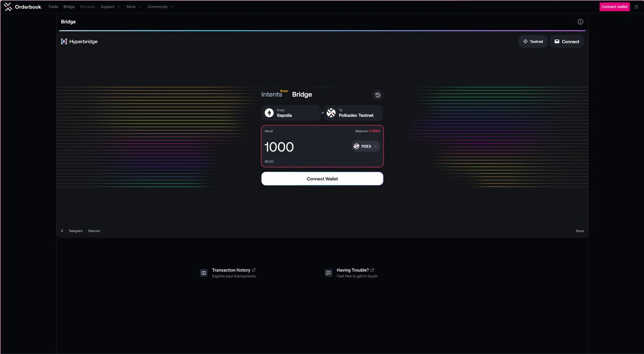This screenshot has height=354, width=644.
Task: Expand the Community menu dropdown
Action: (x=160, y=6)
